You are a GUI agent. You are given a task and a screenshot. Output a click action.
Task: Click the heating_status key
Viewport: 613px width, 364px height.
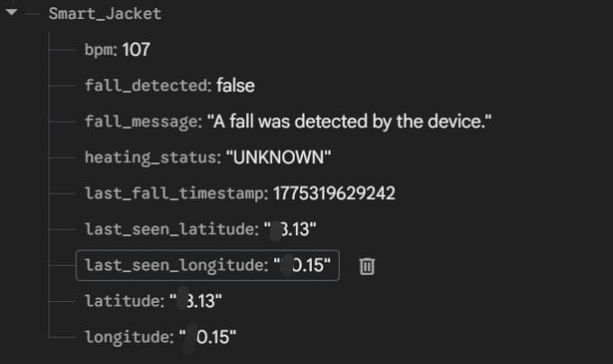coord(151,158)
